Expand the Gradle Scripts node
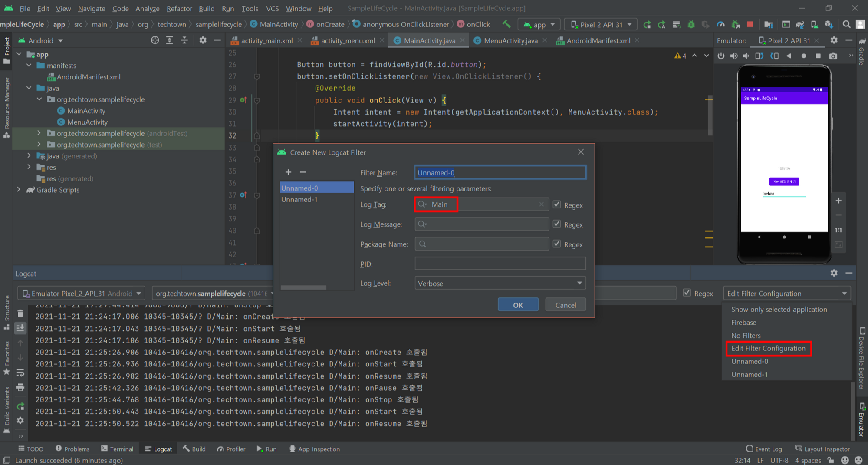The height and width of the screenshot is (465, 868). 19,190
